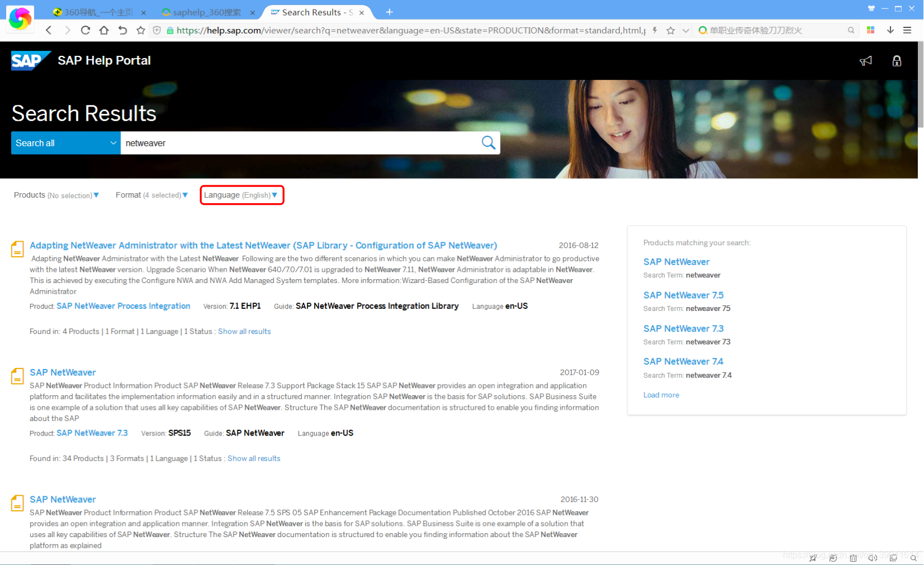Open SAP NetWeaver 7.5 matching product
This screenshot has height=565, width=924.
click(684, 295)
